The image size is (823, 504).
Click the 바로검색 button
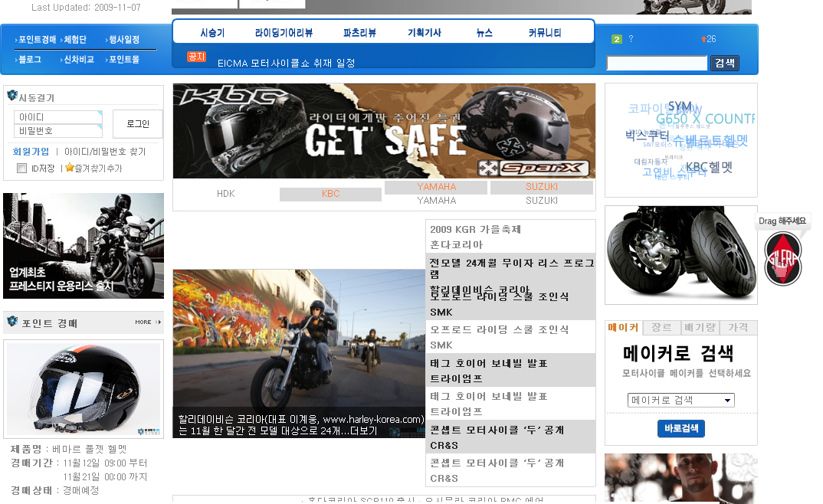(x=680, y=428)
